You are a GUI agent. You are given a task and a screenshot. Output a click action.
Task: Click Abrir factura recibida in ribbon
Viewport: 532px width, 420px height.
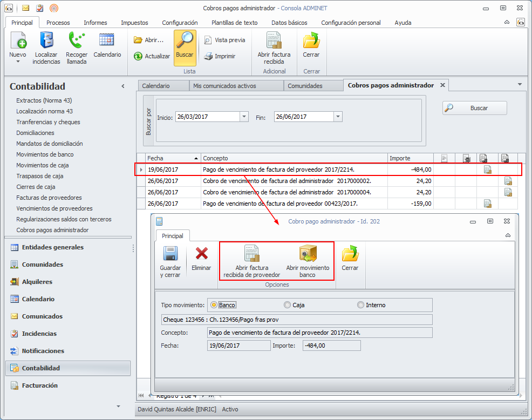click(x=274, y=48)
